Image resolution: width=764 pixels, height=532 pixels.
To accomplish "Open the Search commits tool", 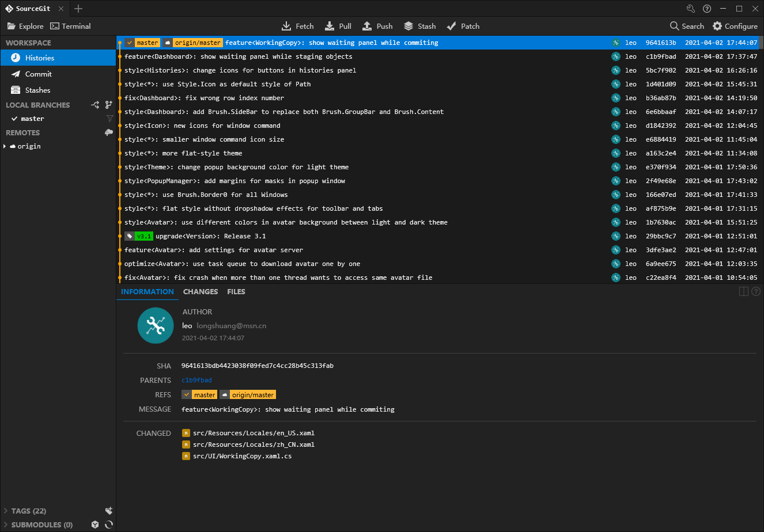I will click(687, 26).
